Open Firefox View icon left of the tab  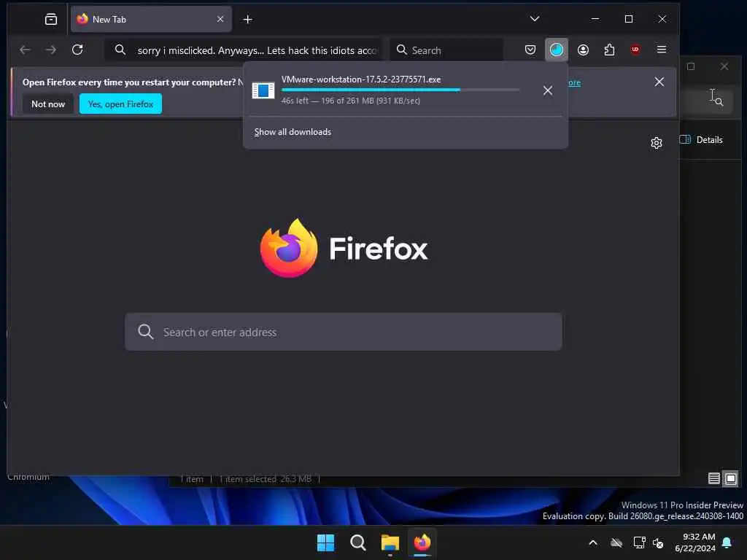coord(50,19)
